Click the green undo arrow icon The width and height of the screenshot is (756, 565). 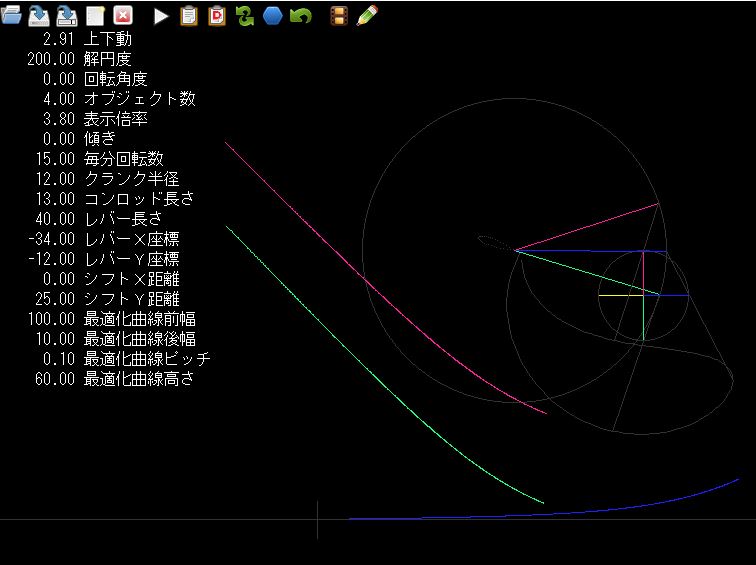point(301,16)
